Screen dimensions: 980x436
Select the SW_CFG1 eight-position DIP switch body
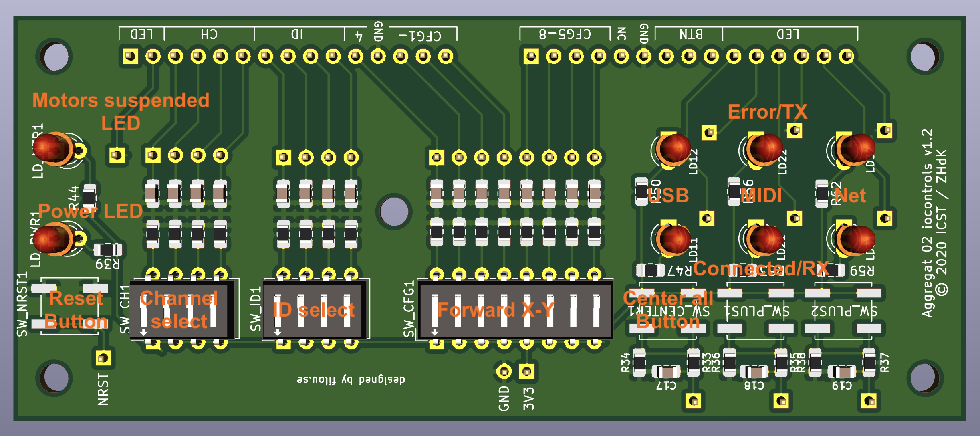pyautogui.click(x=515, y=309)
